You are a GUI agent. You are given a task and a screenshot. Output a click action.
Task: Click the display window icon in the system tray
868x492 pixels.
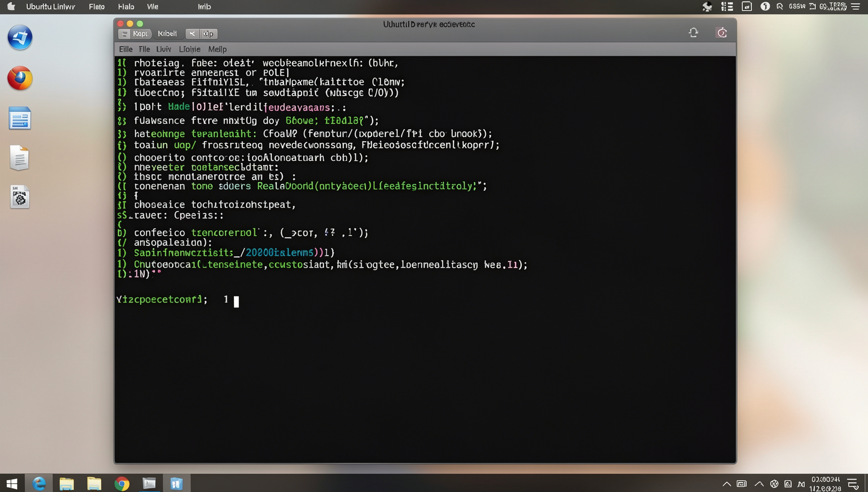742,484
